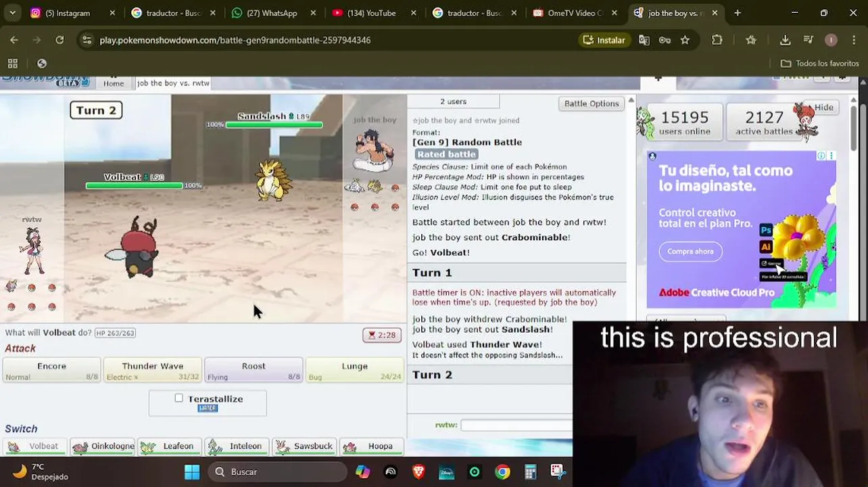View site information icon

87,40
